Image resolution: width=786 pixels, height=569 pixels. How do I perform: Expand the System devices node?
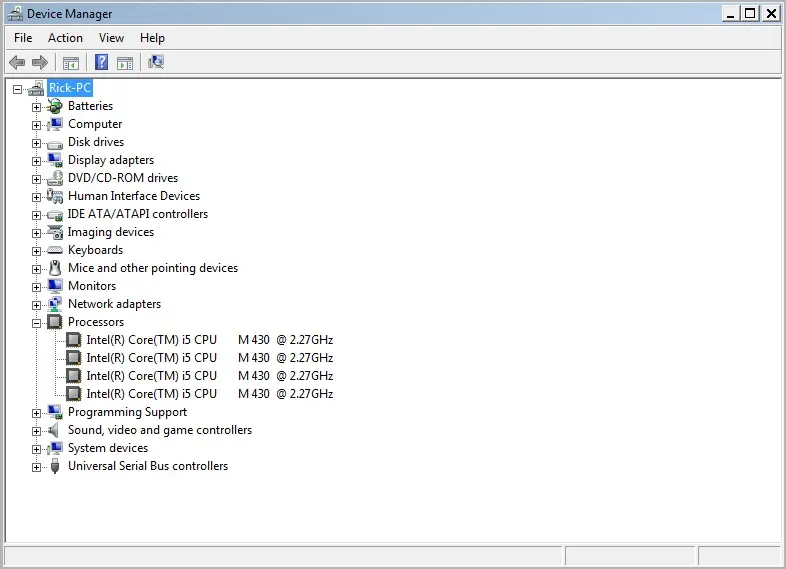[x=36, y=449]
